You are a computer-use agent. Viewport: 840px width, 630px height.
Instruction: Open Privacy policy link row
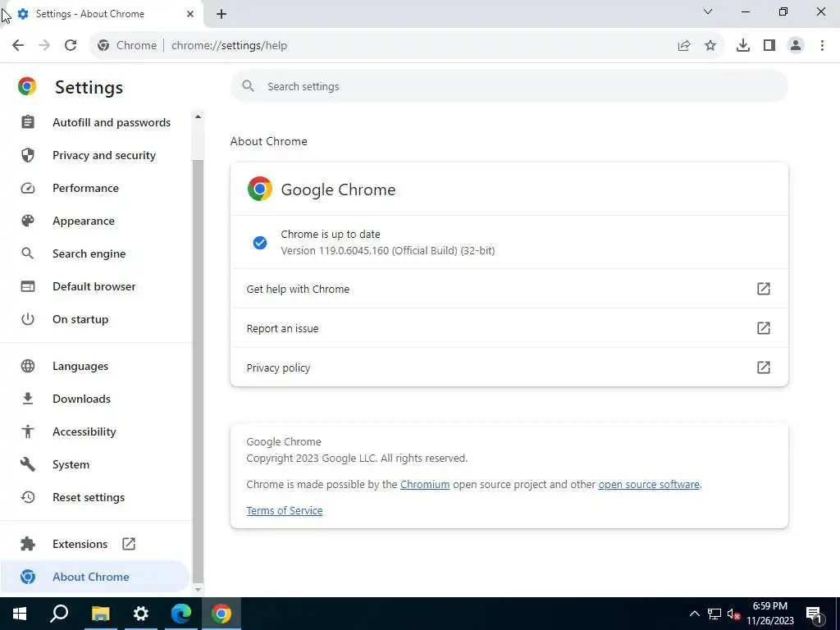click(x=509, y=367)
